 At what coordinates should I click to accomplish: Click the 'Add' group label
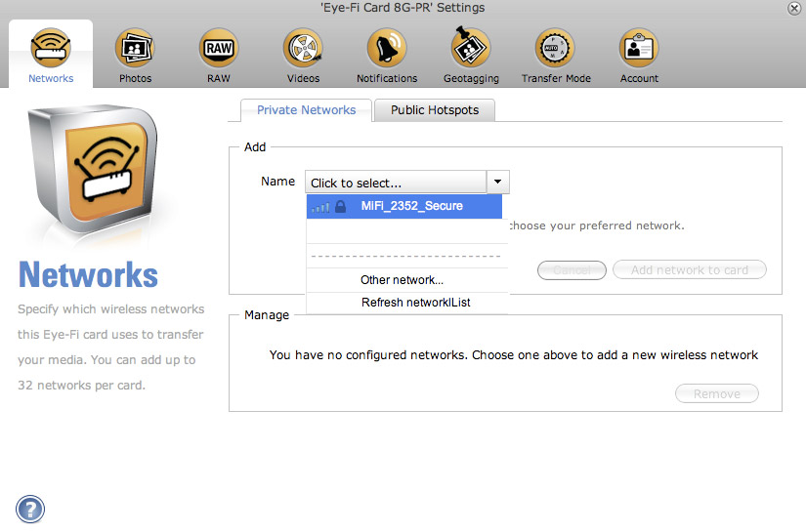[x=255, y=146]
